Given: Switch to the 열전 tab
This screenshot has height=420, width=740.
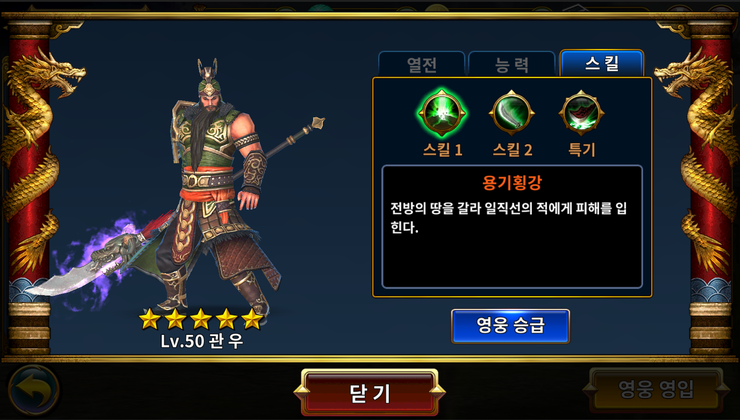Looking at the screenshot, I should [x=421, y=64].
